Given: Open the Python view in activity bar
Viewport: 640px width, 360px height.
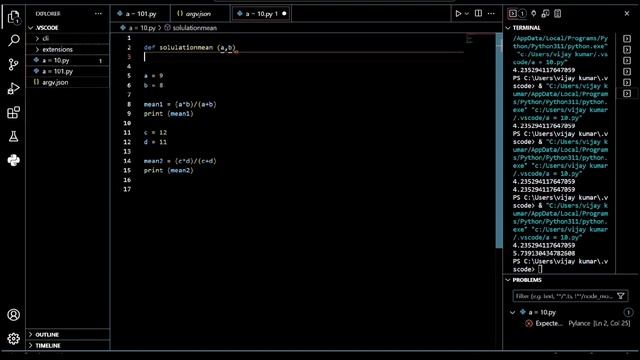Looking at the screenshot, I should click(x=13, y=160).
